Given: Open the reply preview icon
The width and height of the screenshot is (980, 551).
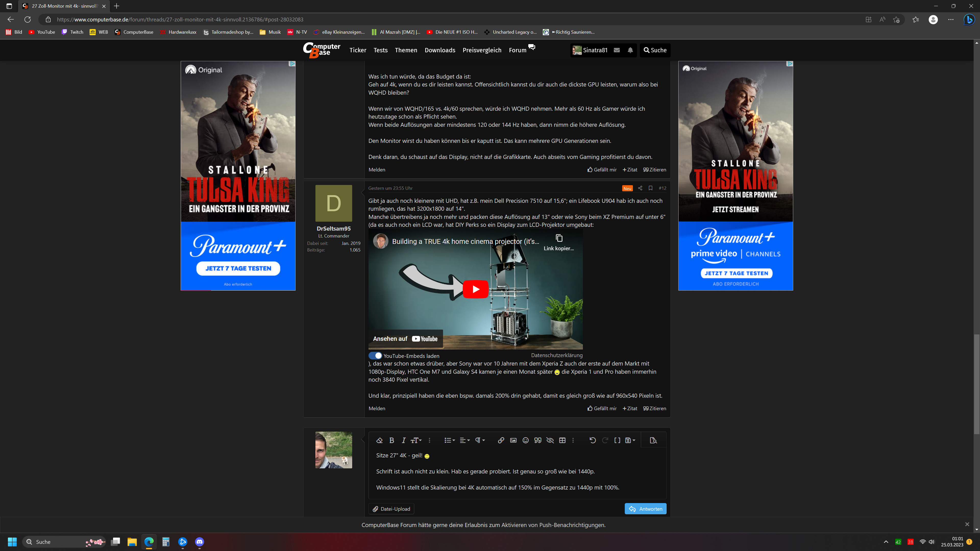Looking at the screenshot, I should pos(653,440).
